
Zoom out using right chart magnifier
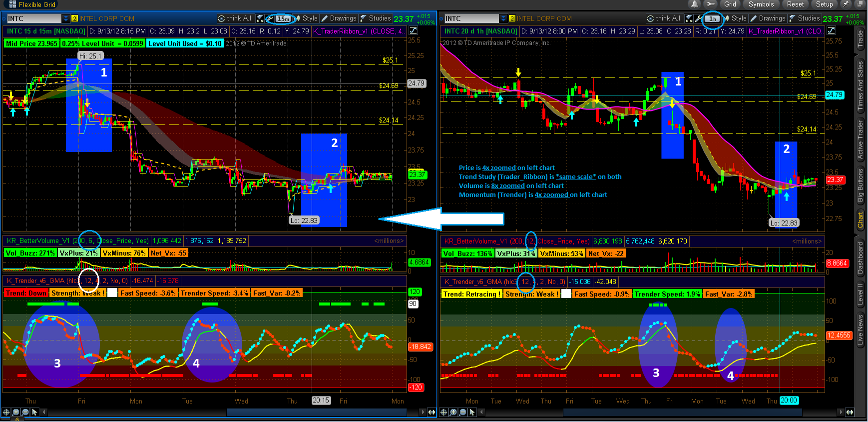coord(462,412)
